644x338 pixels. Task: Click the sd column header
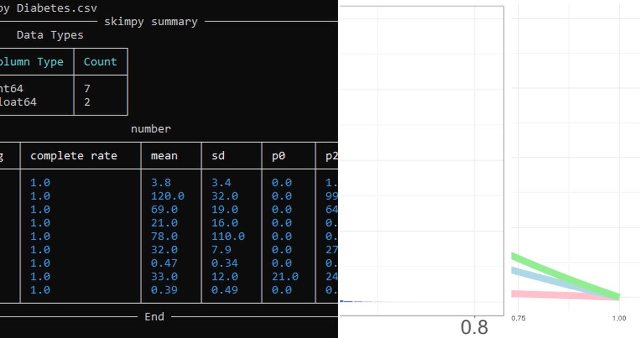point(218,156)
